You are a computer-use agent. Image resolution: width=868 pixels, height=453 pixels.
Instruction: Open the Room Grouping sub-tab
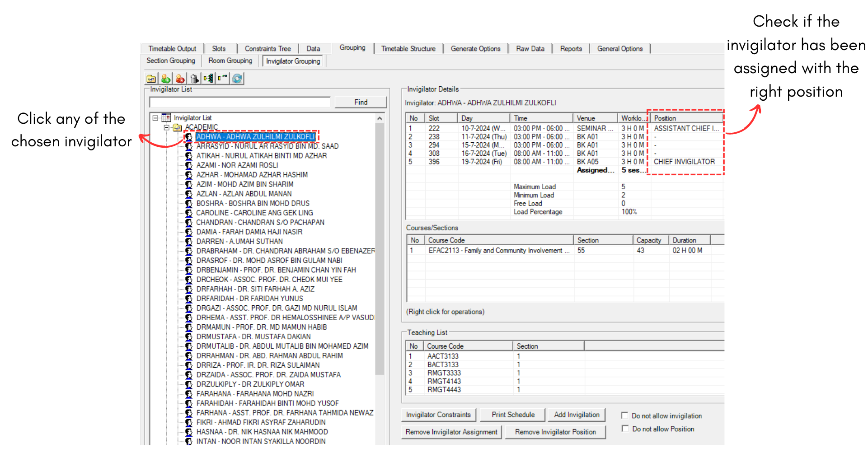(230, 61)
